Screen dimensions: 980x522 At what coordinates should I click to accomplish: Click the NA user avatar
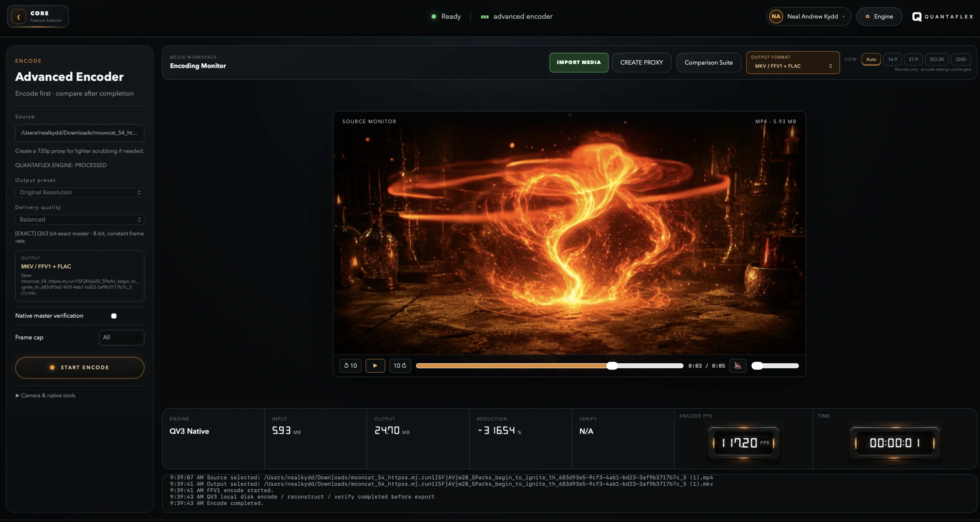776,17
